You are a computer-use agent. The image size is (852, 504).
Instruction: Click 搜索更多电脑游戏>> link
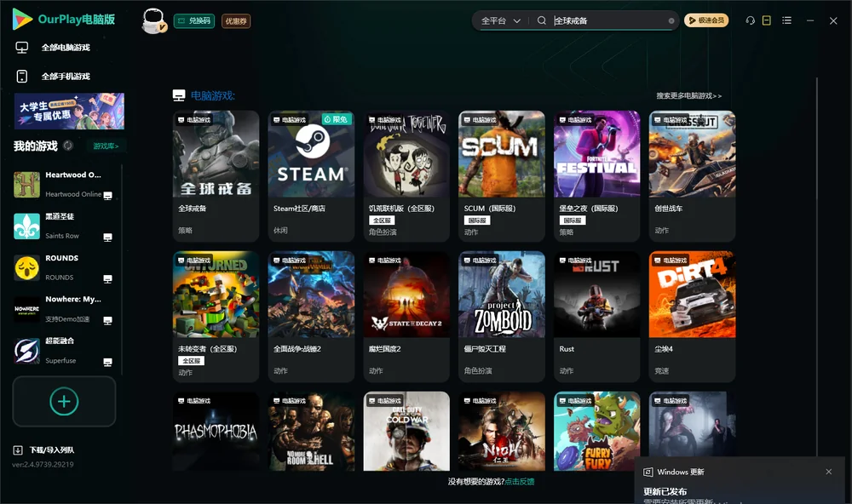[688, 95]
